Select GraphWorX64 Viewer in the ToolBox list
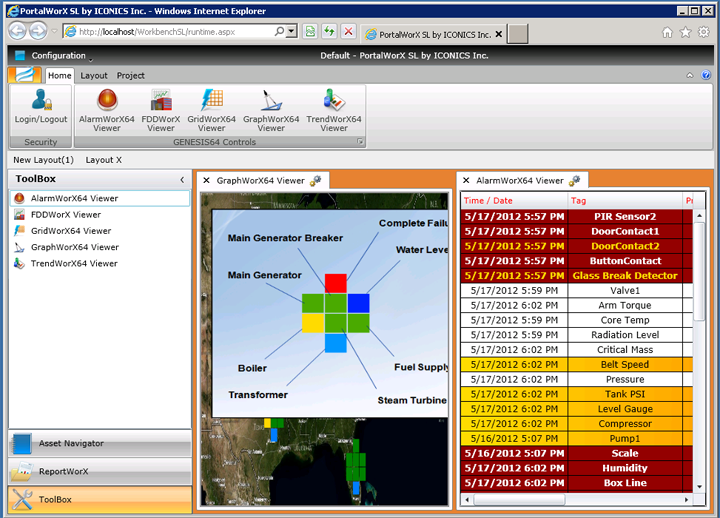The width and height of the screenshot is (720, 518). pyautogui.click(x=100, y=247)
